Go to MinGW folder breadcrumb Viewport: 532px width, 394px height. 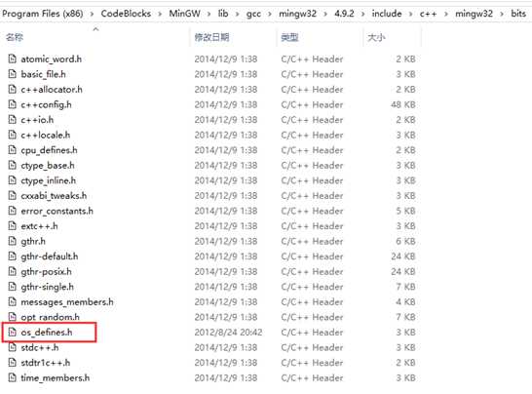(184, 14)
